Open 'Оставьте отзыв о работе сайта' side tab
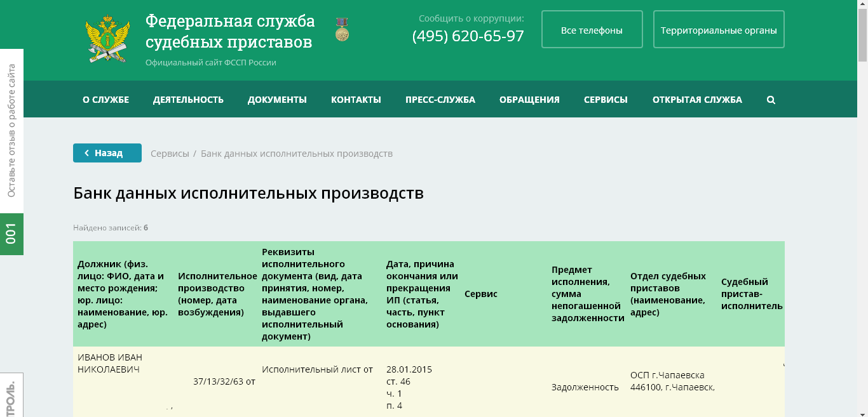Image resolution: width=868 pixels, height=417 pixels. coord(11,131)
